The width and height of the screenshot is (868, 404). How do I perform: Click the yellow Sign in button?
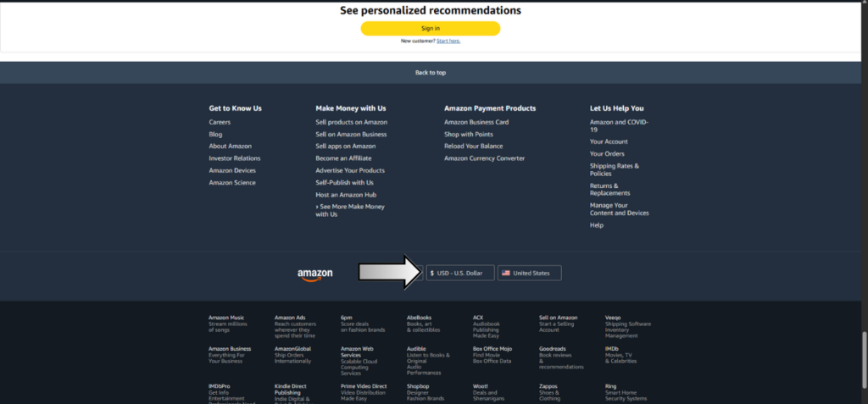point(430,28)
